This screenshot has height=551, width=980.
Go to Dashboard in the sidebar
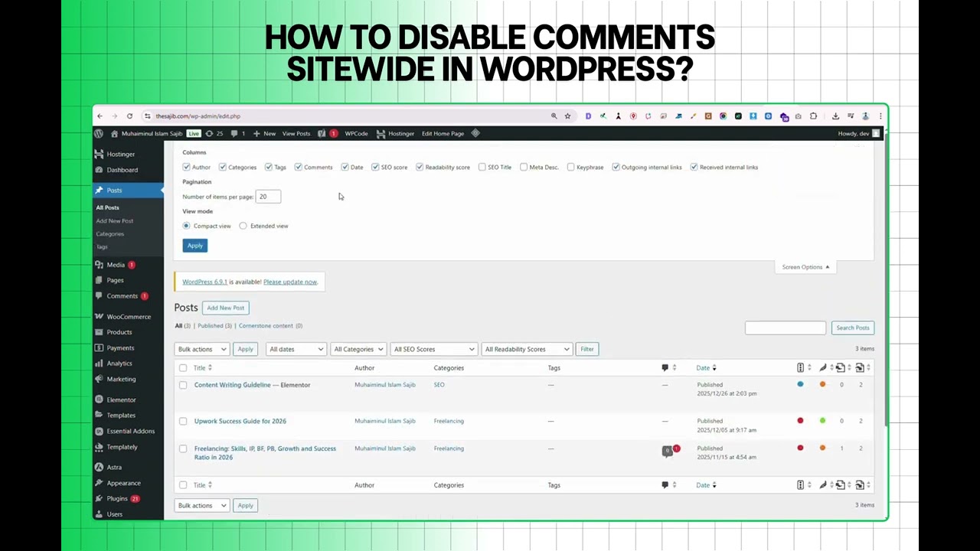point(122,170)
